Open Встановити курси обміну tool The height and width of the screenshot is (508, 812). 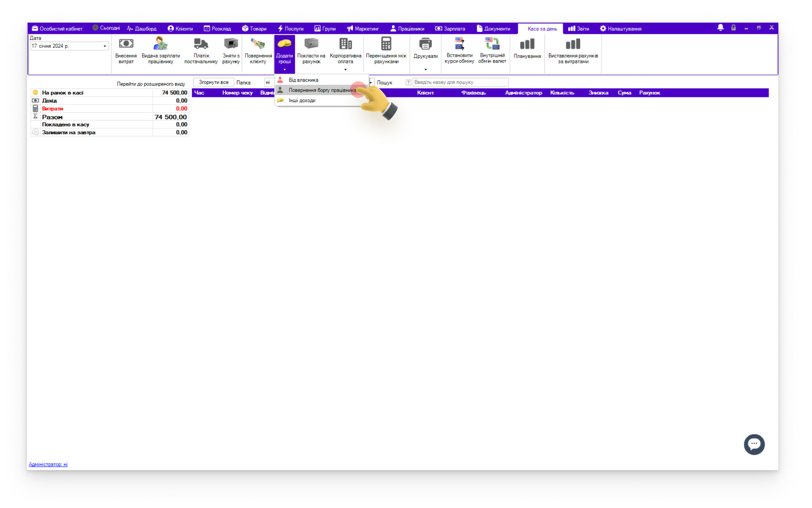459,50
